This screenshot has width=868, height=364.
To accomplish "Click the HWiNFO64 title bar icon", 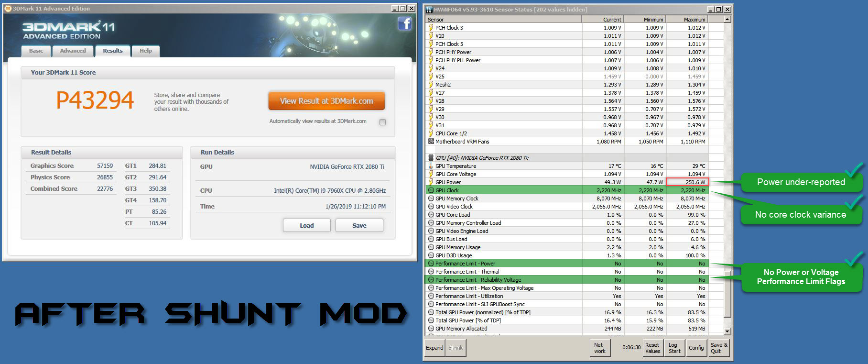I will (429, 10).
